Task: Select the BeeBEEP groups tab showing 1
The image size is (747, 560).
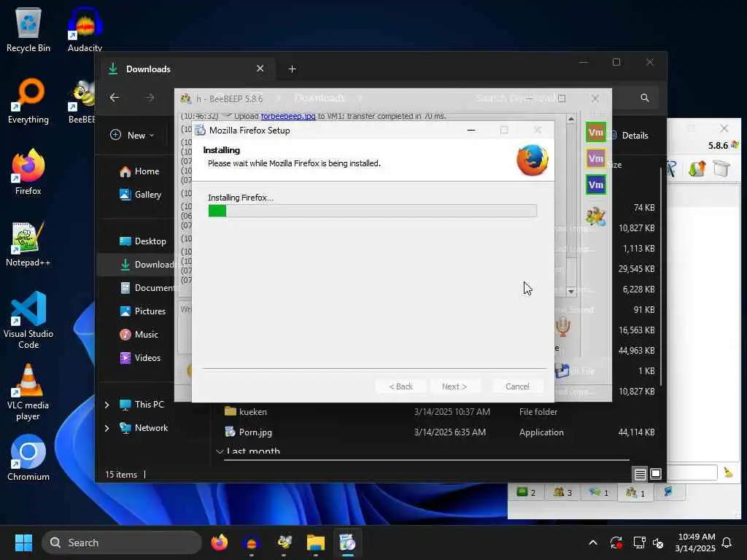Action: (x=635, y=492)
